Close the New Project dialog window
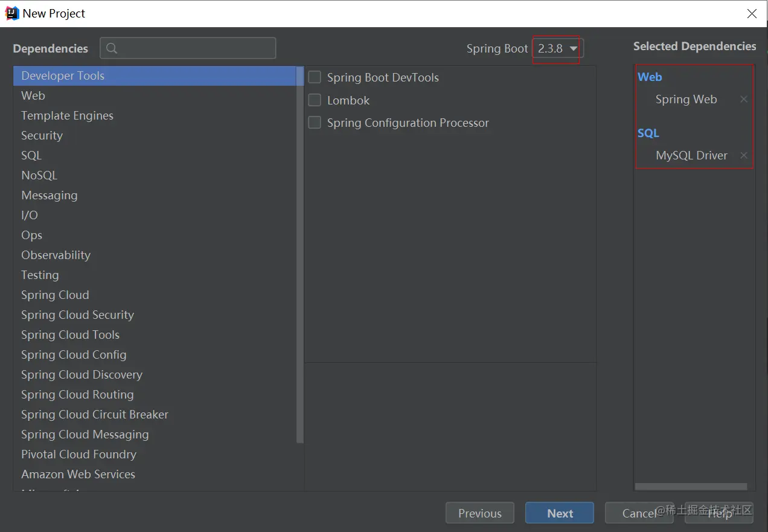Image resolution: width=768 pixels, height=532 pixels. tap(752, 13)
